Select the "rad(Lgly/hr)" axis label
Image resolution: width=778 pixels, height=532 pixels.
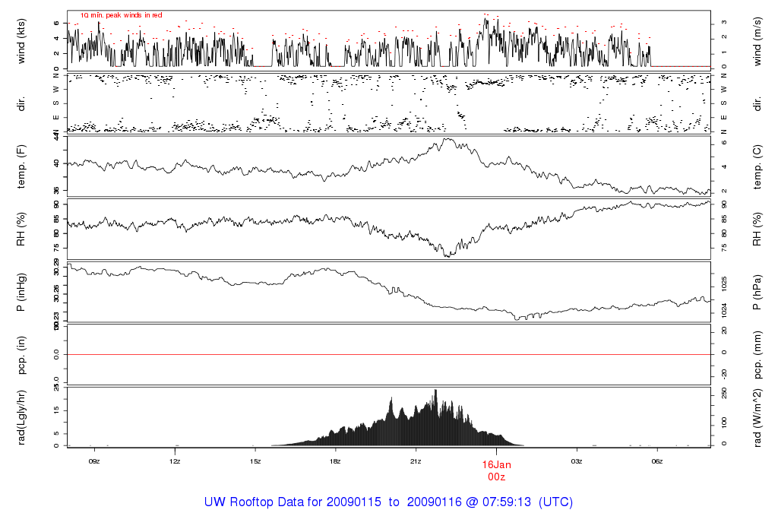coord(21,417)
